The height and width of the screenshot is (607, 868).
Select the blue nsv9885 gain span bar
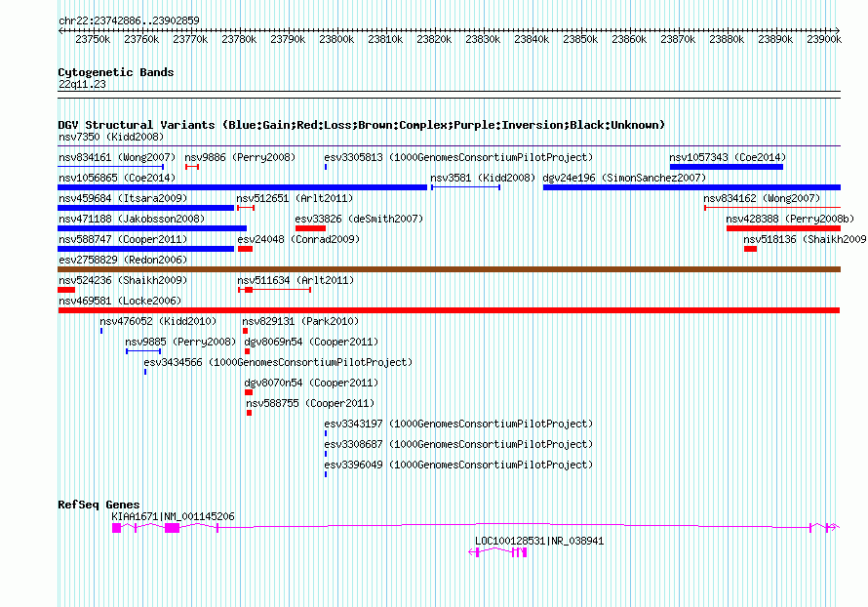143,351
